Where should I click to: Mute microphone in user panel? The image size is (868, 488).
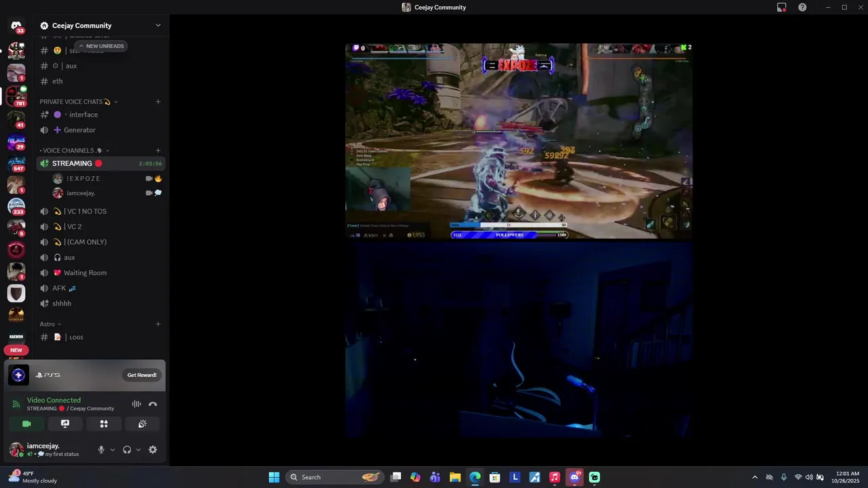pos(101,449)
